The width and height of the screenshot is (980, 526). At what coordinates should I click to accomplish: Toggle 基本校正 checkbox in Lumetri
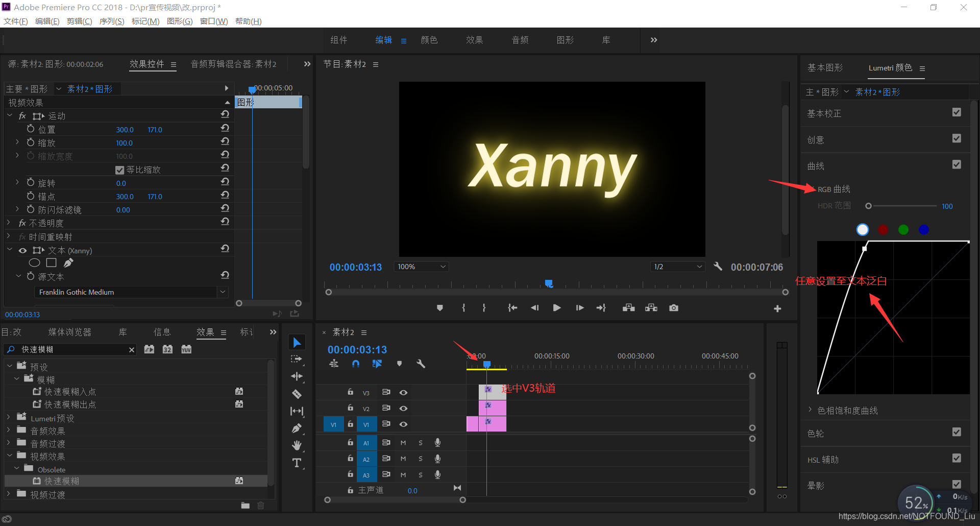[957, 112]
